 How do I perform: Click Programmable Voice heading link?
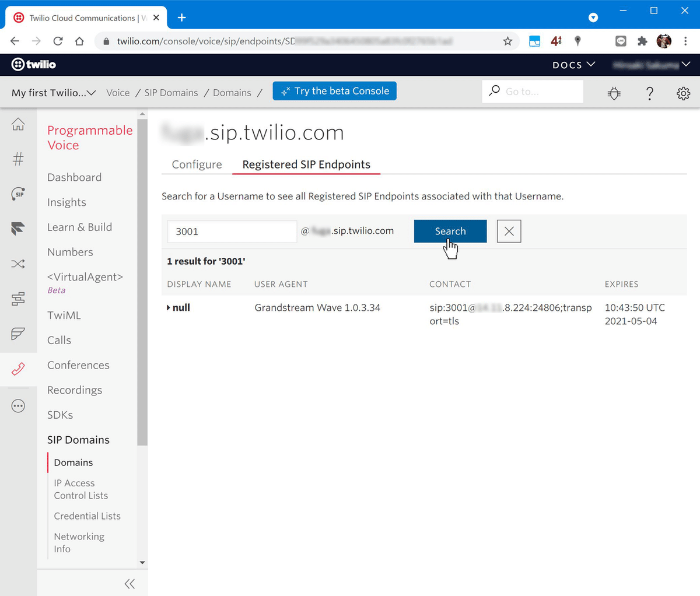tap(90, 138)
